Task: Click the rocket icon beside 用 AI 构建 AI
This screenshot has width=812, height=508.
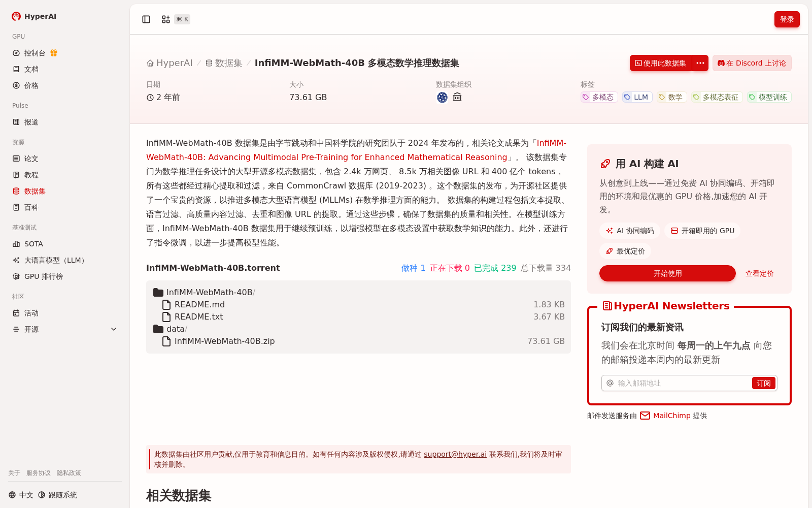Action: click(x=605, y=164)
